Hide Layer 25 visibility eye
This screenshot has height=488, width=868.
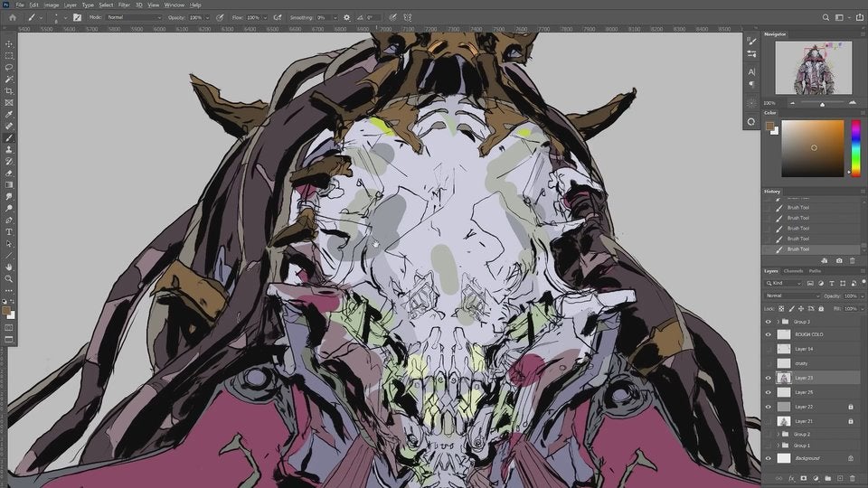(768, 392)
